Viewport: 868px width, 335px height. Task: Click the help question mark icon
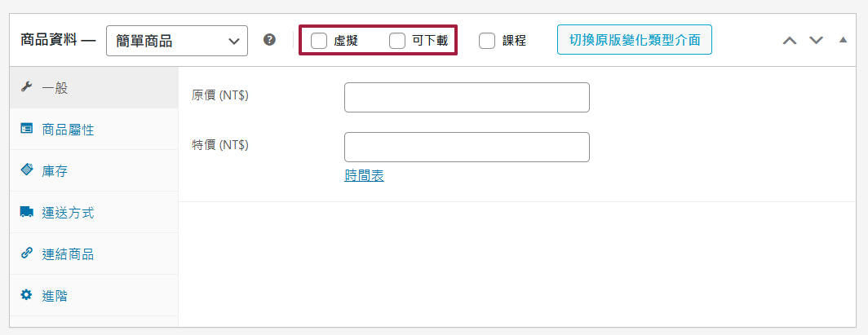(269, 40)
